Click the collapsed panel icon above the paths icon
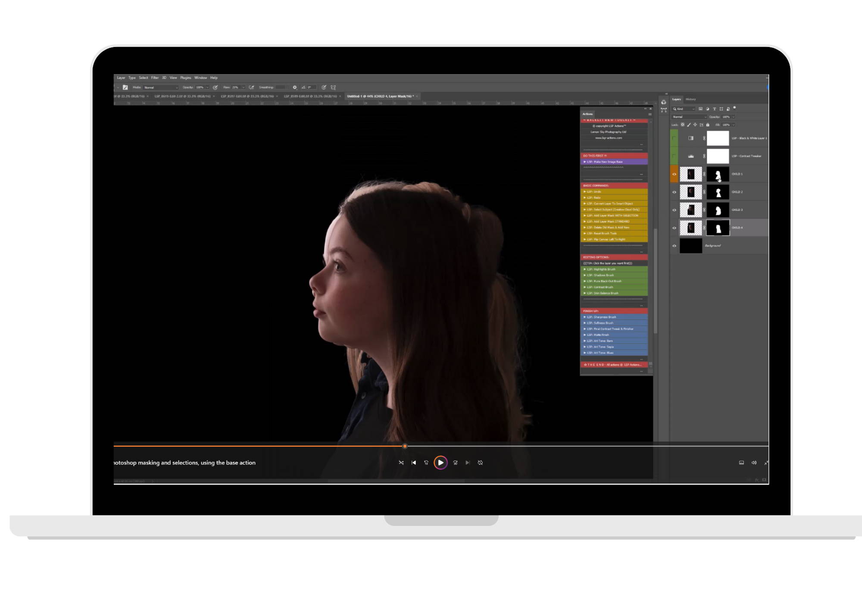 (664, 102)
